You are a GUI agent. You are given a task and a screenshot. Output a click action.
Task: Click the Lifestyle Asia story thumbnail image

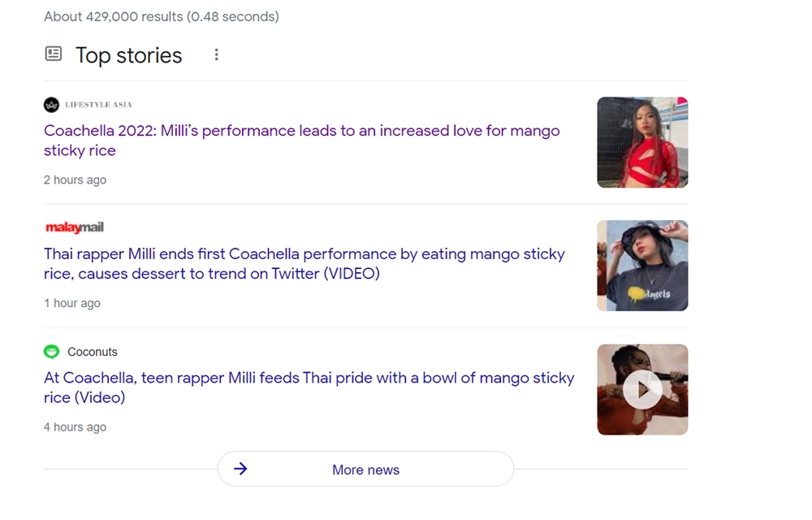(x=642, y=142)
